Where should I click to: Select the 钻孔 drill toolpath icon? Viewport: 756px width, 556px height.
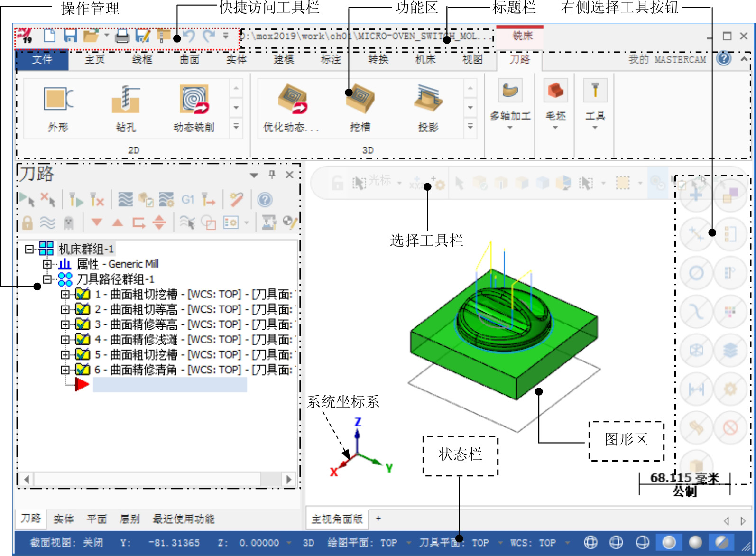(126, 100)
